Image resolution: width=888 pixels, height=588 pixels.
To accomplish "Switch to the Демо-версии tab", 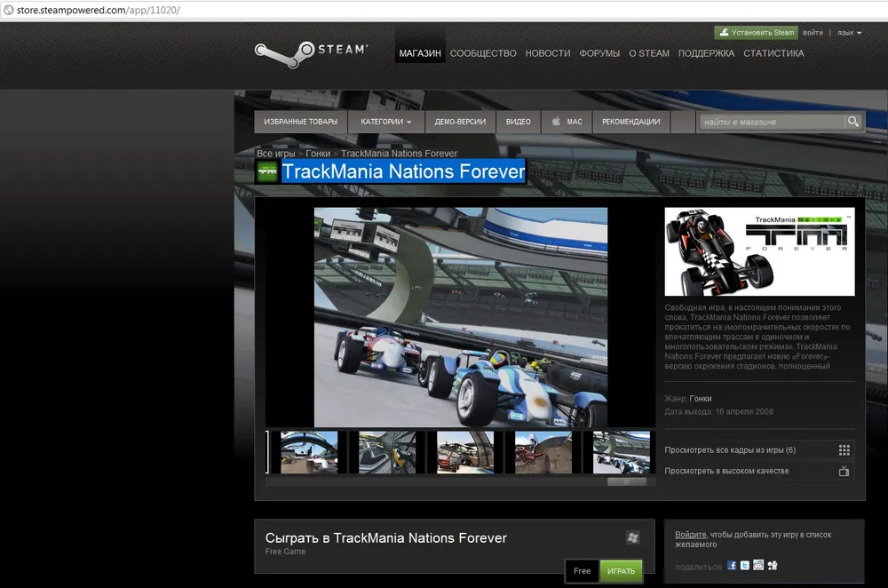I will tap(460, 122).
